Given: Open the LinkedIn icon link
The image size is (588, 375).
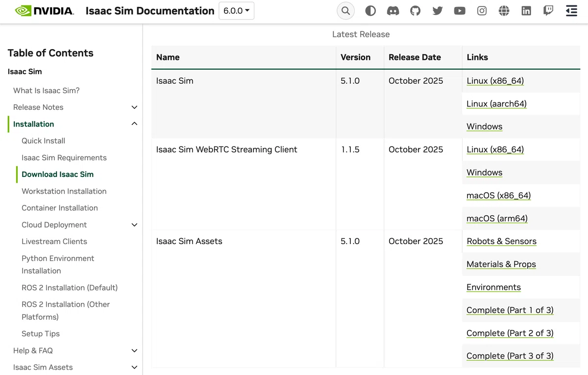Looking at the screenshot, I should tap(526, 11).
